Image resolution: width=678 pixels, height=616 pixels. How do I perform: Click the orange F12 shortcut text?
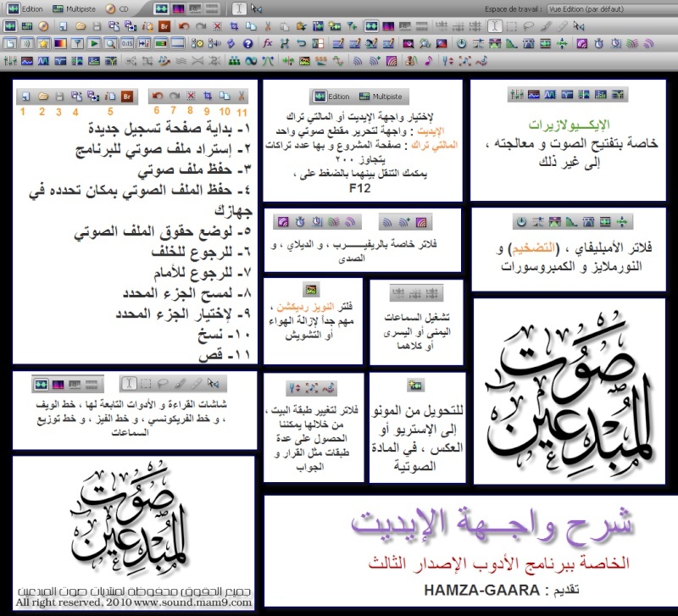coord(359,188)
